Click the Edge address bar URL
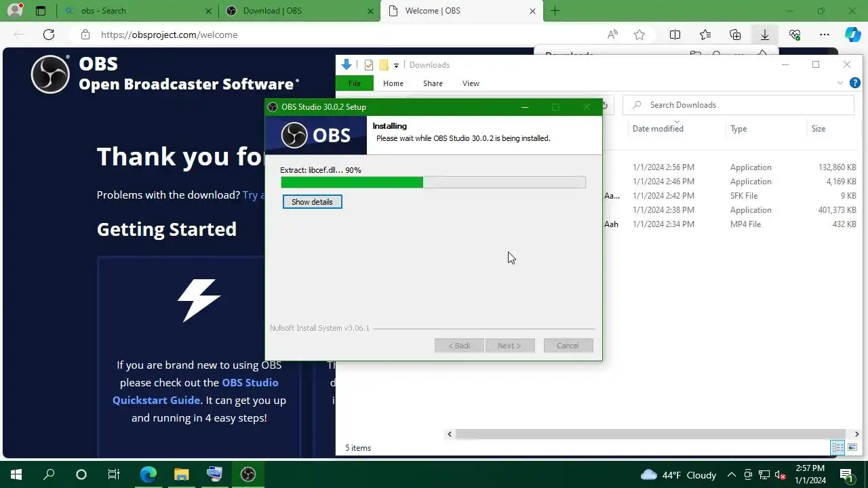The height and width of the screenshot is (488, 868). coord(169,35)
